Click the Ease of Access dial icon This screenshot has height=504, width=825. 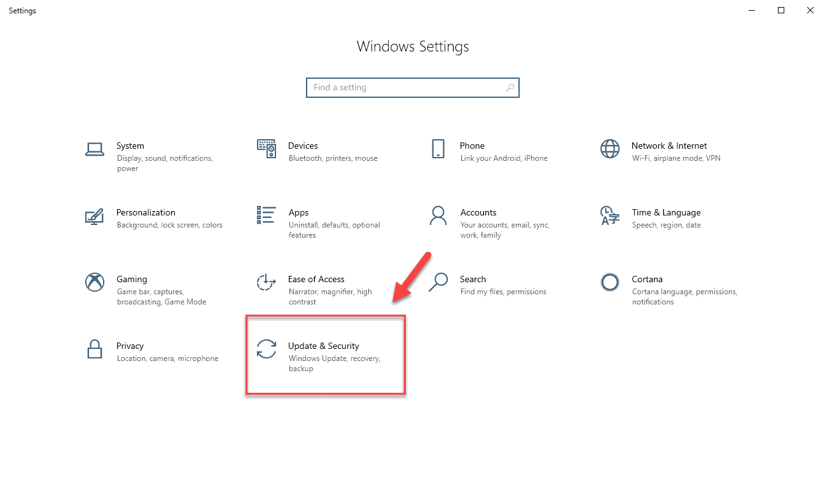coord(267,282)
